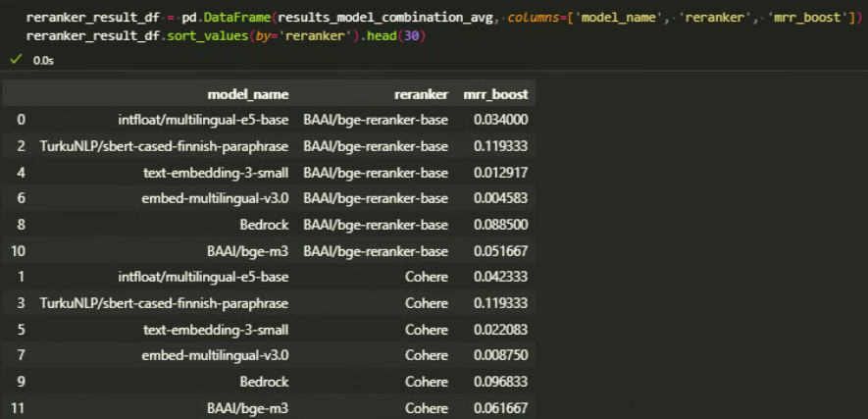The width and height of the screenshot is (868, 419).
Task: Click the green cell execution success checkmark
Action: pos(16,60)
